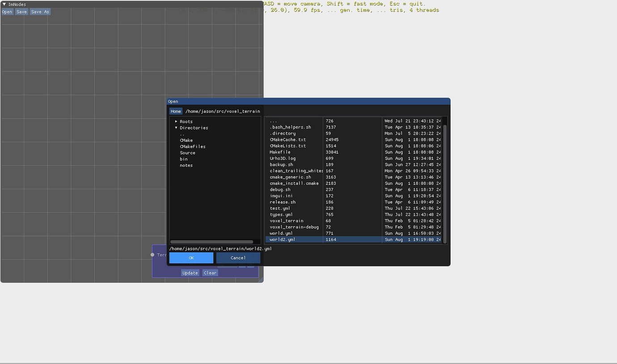Screen dimensions: 617x364
Task: Click the Terrain node's input pin
Action: [x=152, y=255]
